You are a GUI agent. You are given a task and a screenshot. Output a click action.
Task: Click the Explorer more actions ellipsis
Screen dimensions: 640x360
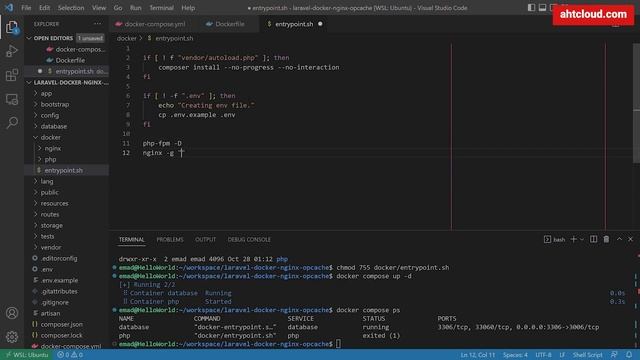(x=98, y=24)
